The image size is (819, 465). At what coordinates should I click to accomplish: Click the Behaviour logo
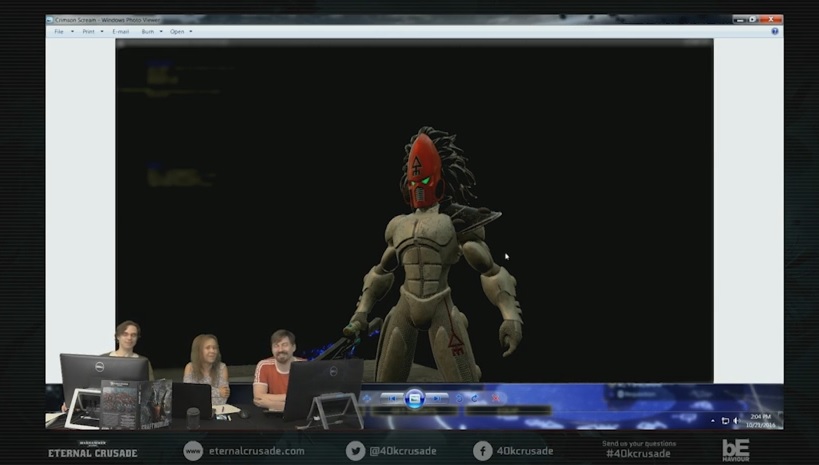click(735, 450)
